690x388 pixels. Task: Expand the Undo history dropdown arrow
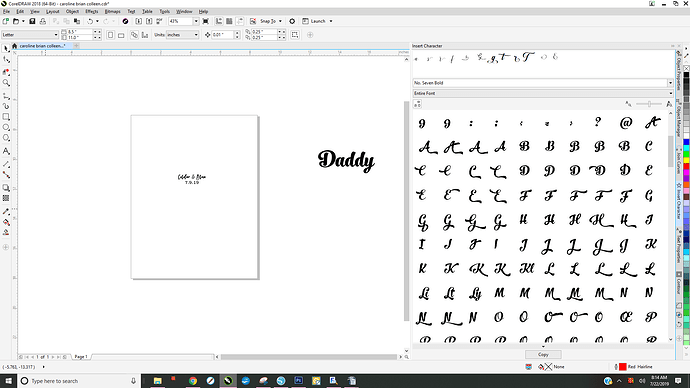97,21
